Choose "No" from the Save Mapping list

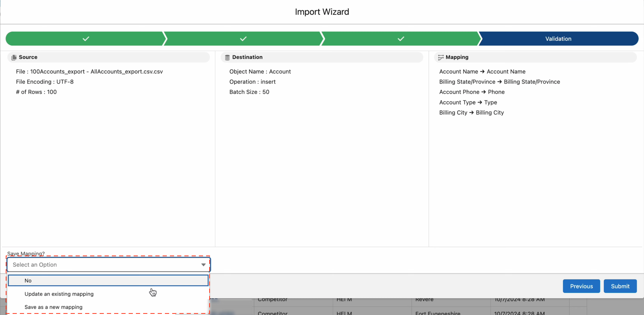tap(28, 281)
